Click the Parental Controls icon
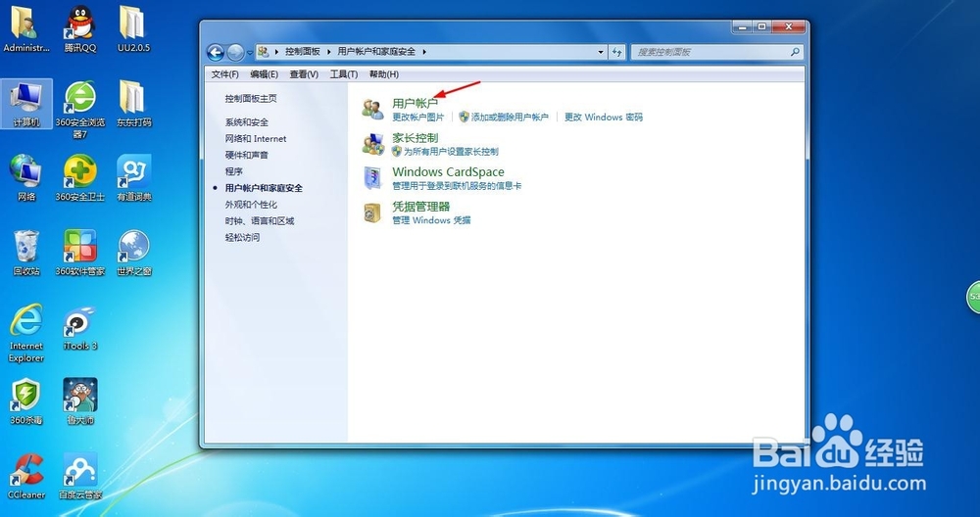 tap(373, 144)
